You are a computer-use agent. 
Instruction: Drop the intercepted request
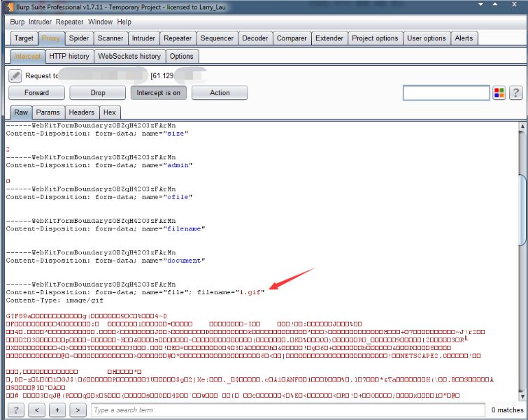pyautogui.click(x=98, y=93)
